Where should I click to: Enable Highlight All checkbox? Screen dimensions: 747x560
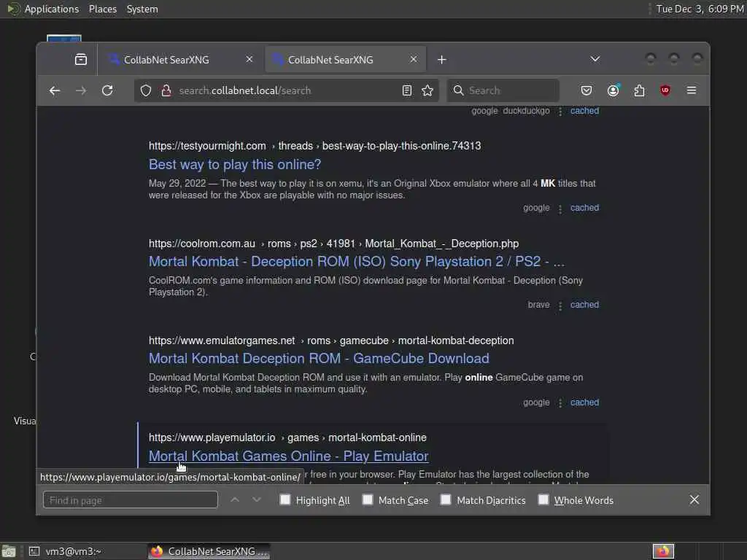(285, 499)
